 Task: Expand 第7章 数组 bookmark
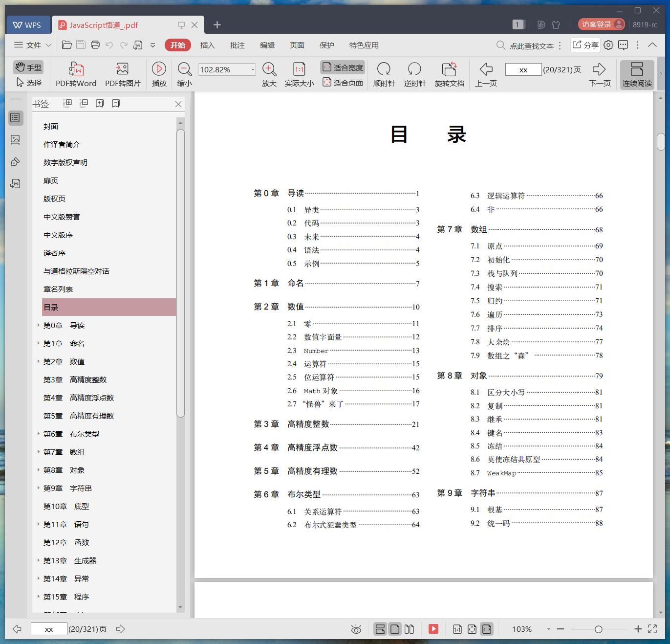coord(39,451)
